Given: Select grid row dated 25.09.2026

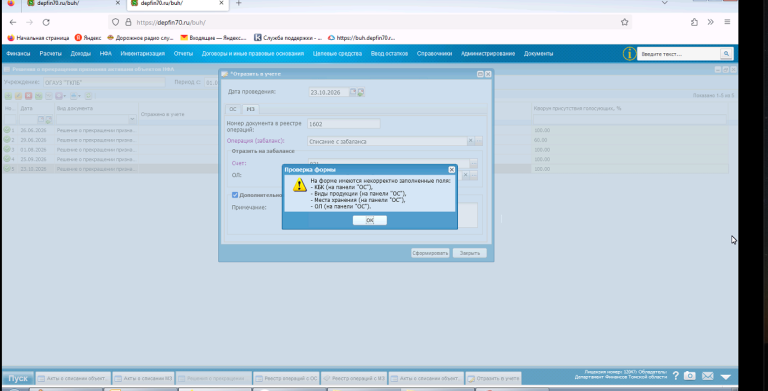Looking at the screenshot, I should (x=365, y=159).
